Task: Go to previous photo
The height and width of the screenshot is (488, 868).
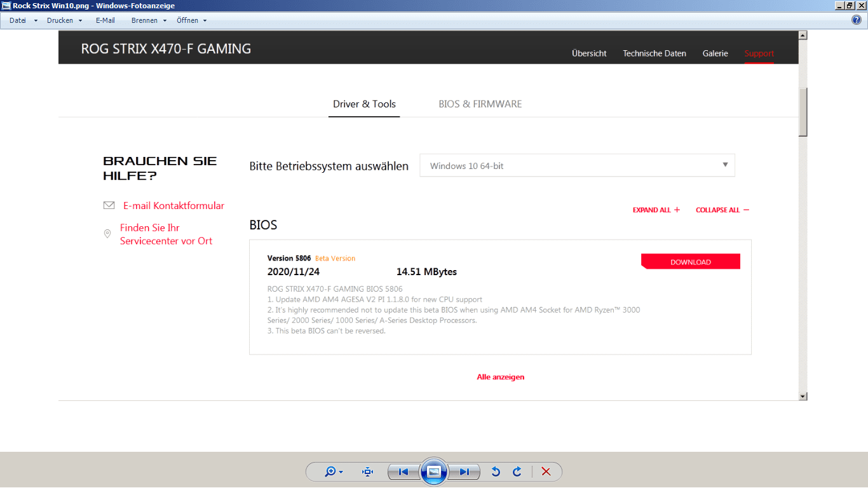Action: pos(403,471)
